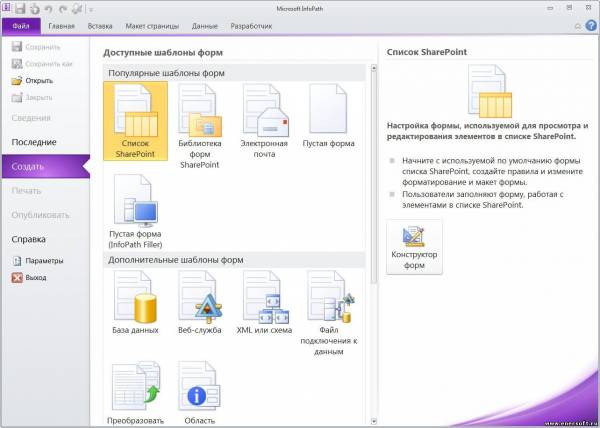600x428 pixels.
Task: Click the Популярные шаблоны форм header
Action: tap(234, 73)
